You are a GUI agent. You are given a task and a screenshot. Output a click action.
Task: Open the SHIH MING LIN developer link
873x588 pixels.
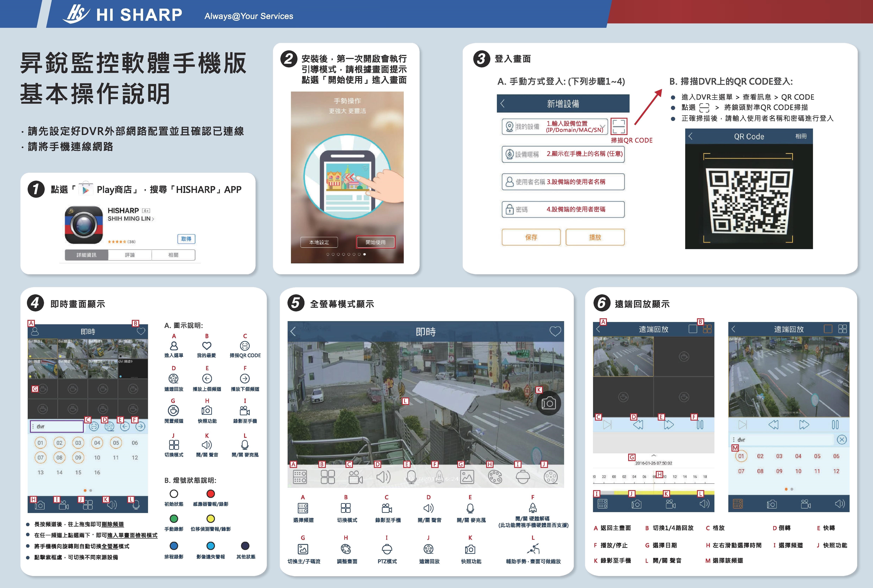130,219
